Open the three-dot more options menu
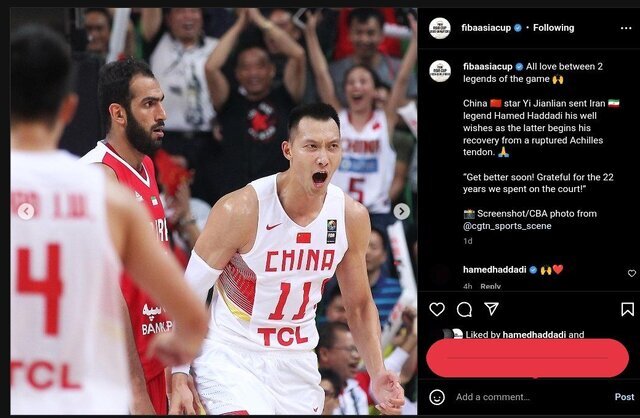The width and height of the screenshot is (640, 418). [626, 28]
